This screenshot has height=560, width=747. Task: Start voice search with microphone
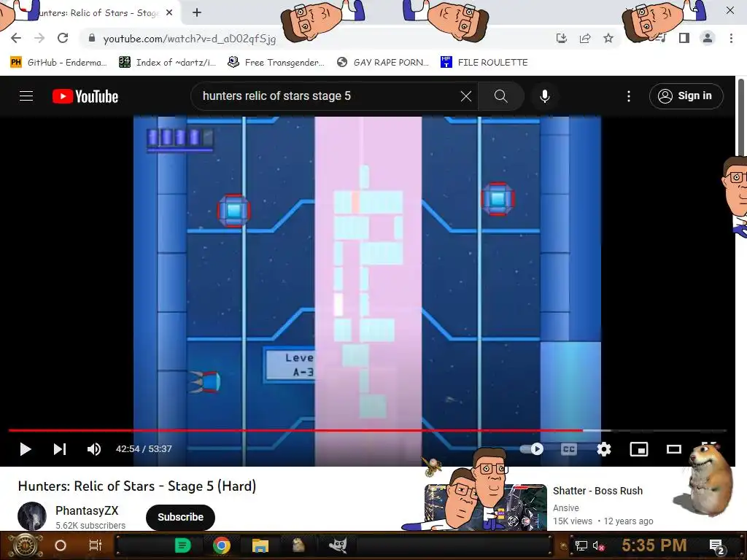click(545, 96)
